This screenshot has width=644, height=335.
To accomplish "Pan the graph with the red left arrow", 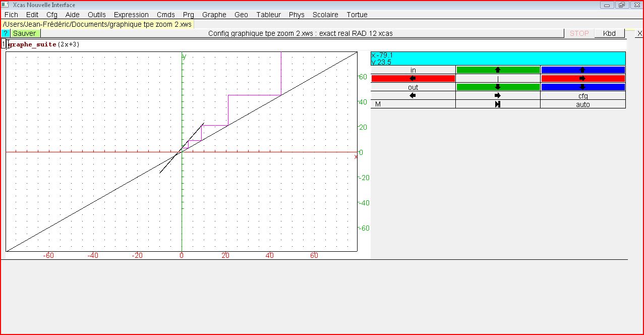I will pyautogui.click(x=413, y=79).
